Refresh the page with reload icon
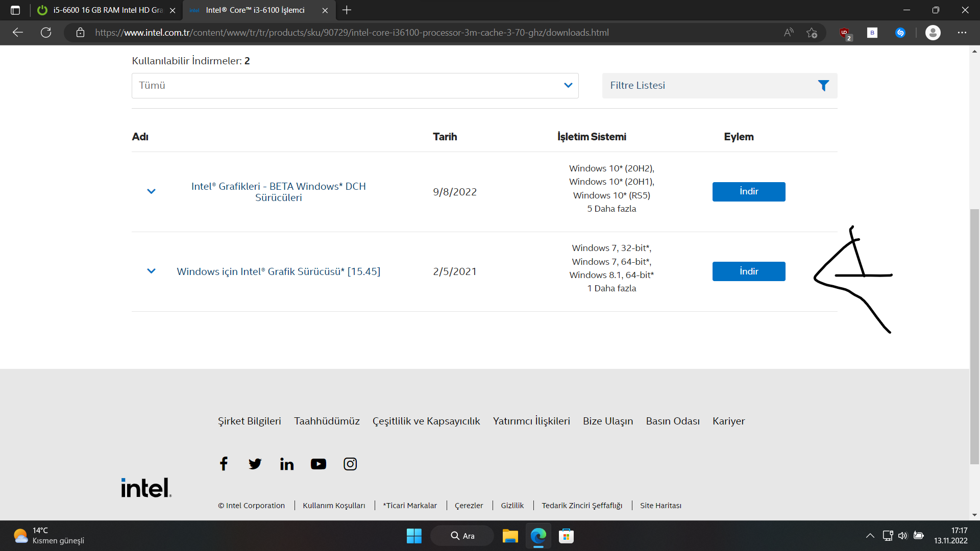980x551 pixels. pos(46,33)
